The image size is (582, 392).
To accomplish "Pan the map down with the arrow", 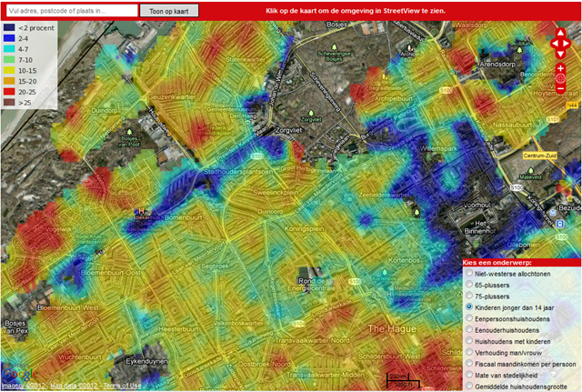I will 560,54.
